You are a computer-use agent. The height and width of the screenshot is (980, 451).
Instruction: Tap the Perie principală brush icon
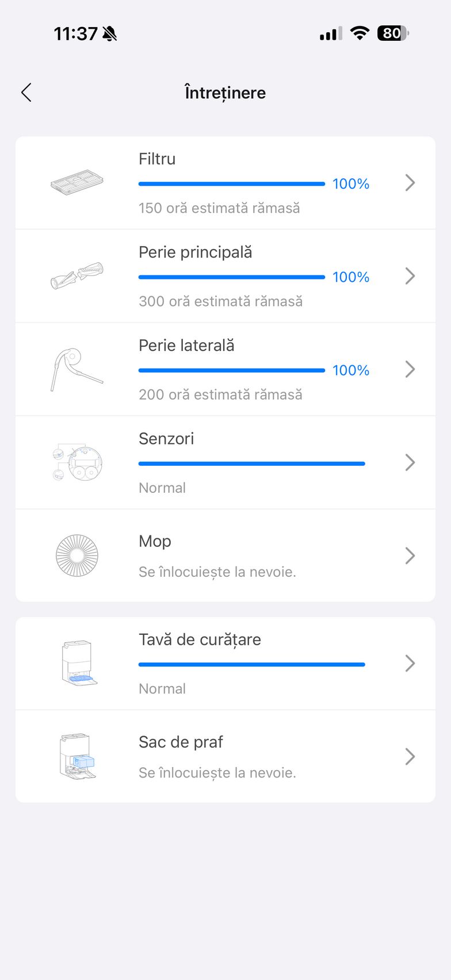pyautogui.click(x=77, y=276)
